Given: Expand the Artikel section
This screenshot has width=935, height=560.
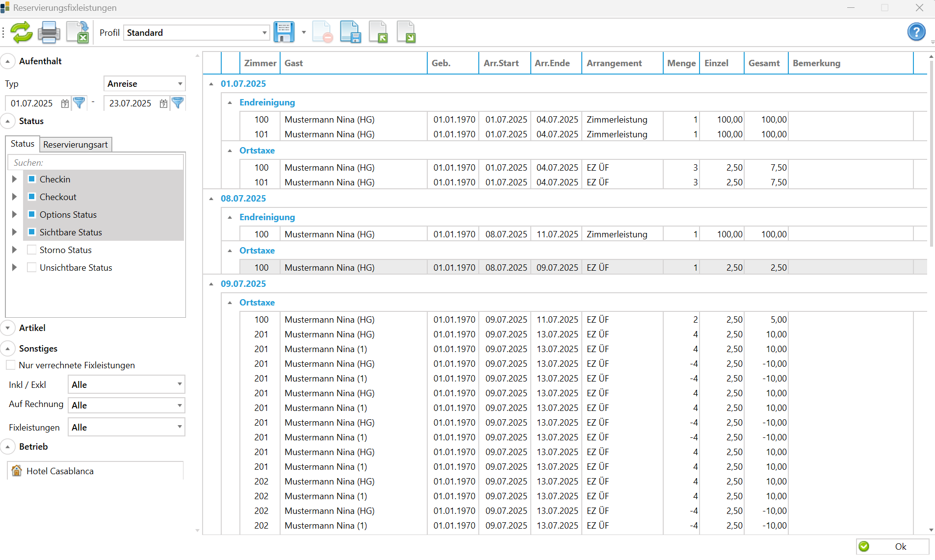Looking at the screenshot, I should pos(8,328).
